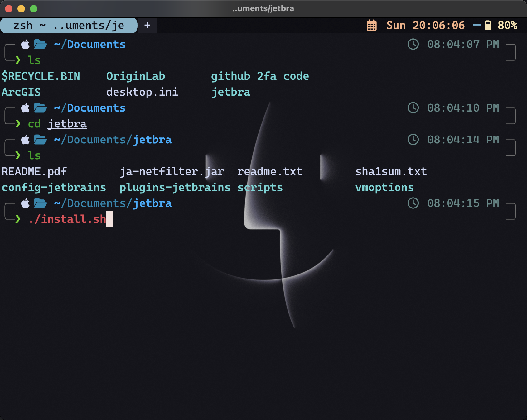Click the ~/Documents path in the 08:04:07 prompt
Image resolution: width=527 pixels, height=420 pixels.
click(x=90, y=44)
